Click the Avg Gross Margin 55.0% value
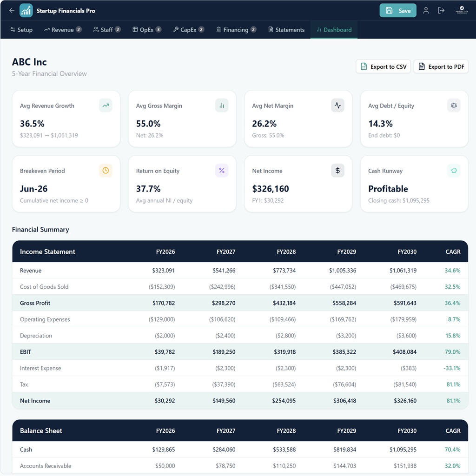The width and height of the screenshot is (476, 476). click(148, 124)
